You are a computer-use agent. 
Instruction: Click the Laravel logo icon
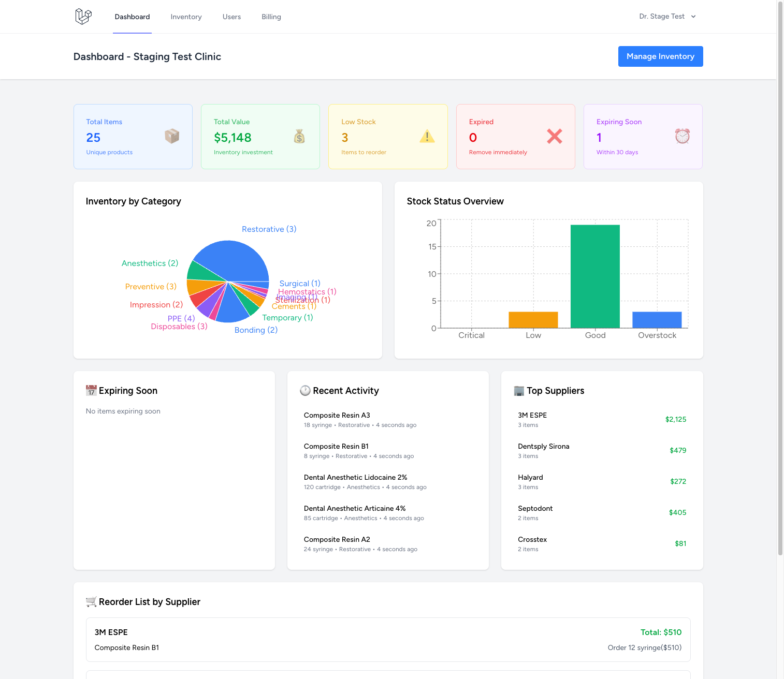pyautogui.click(x=83, y=17)
